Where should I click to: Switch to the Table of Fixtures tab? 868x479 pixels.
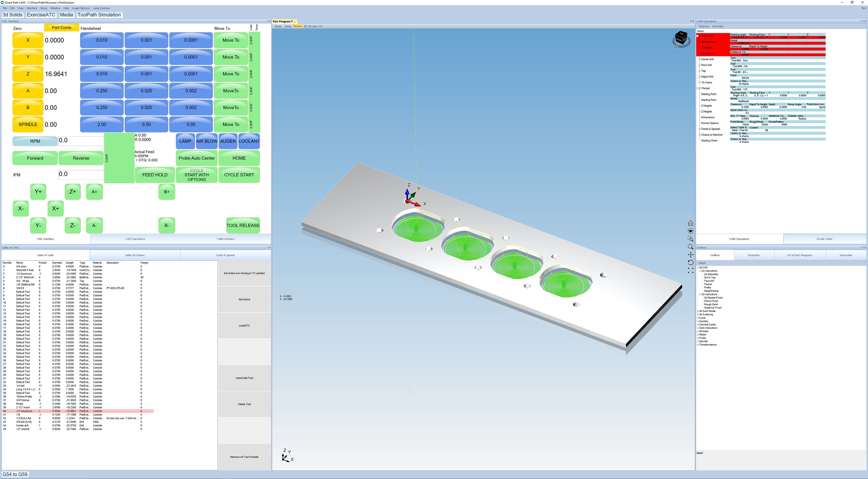point(135,255)
